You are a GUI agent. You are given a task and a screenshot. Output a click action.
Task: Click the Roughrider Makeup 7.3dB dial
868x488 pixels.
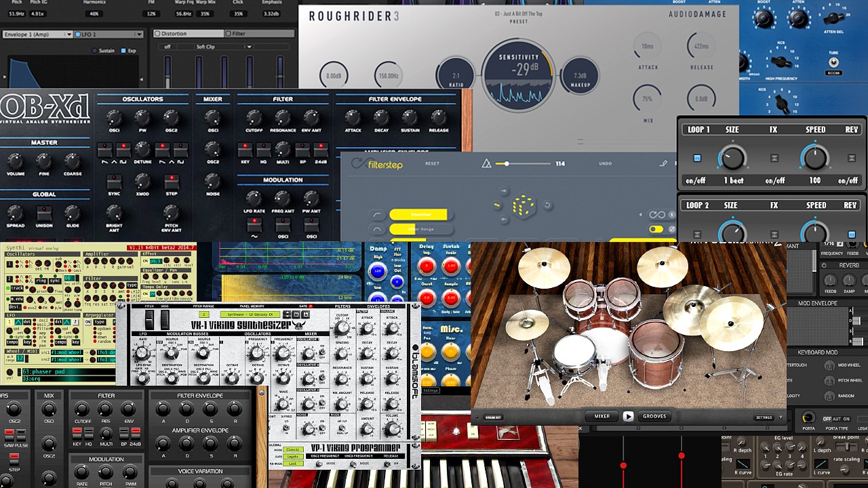[580, 75]
